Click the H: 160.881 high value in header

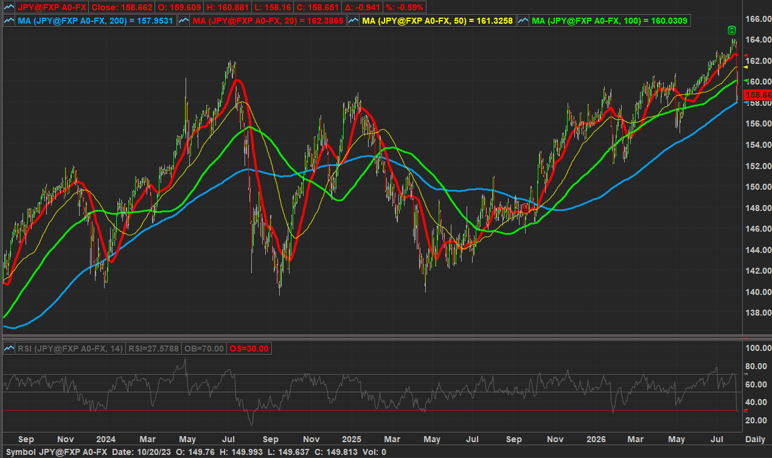226,7
